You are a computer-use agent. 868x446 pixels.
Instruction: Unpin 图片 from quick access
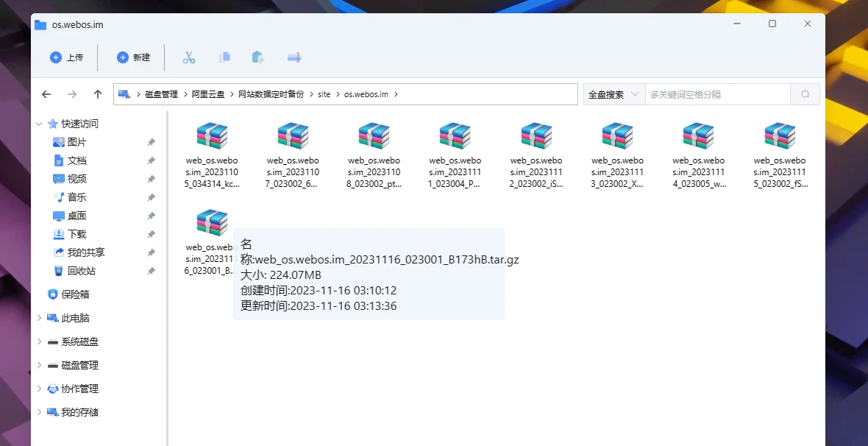tap(151, 143)
